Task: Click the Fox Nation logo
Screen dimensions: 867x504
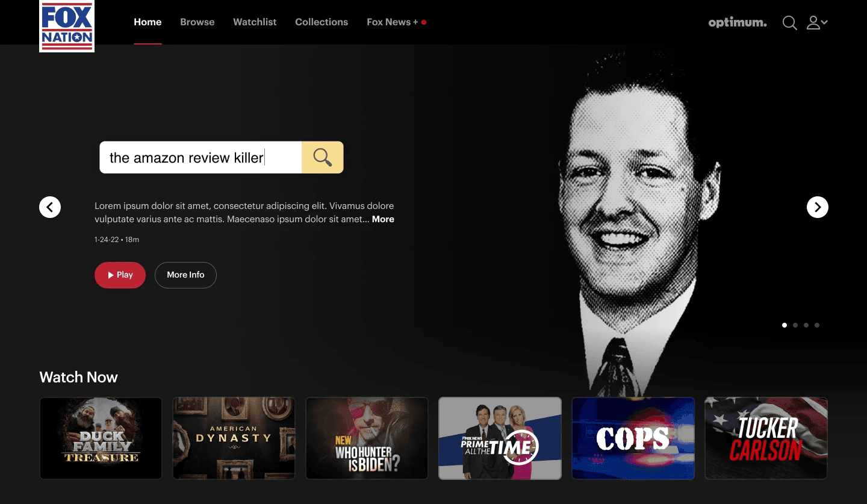Action: (x=67, y=26)
